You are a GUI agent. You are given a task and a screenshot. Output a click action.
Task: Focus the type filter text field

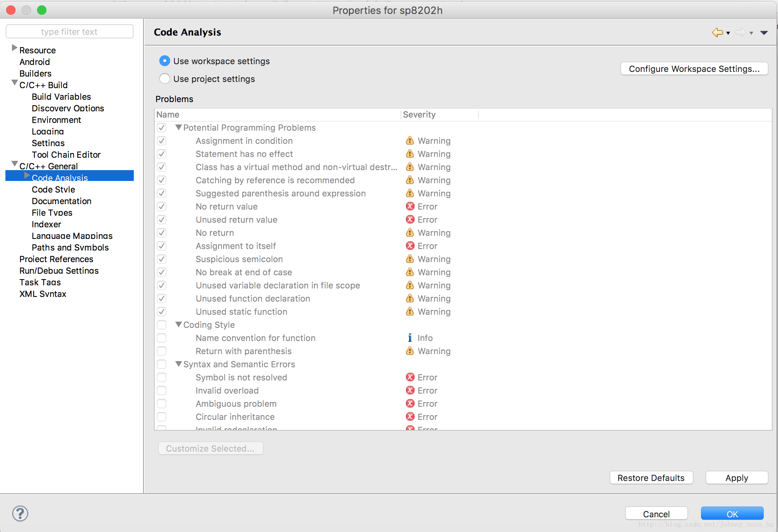point(70,32)
